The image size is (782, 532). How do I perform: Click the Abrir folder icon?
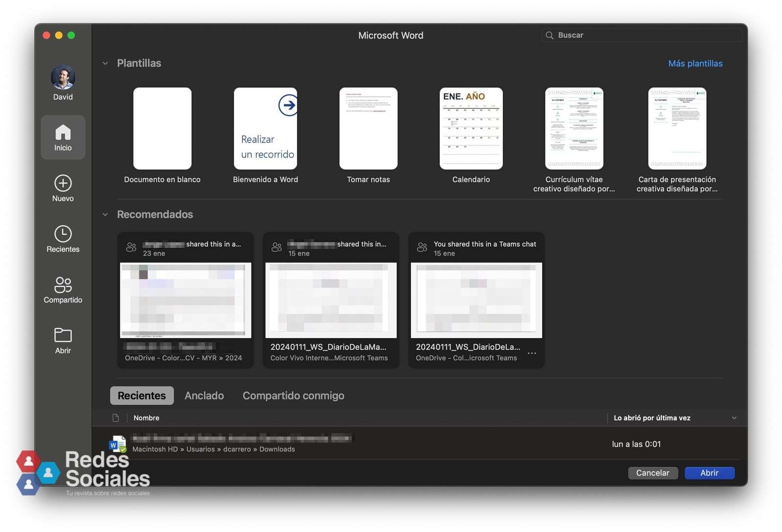[x=63, y=335]
